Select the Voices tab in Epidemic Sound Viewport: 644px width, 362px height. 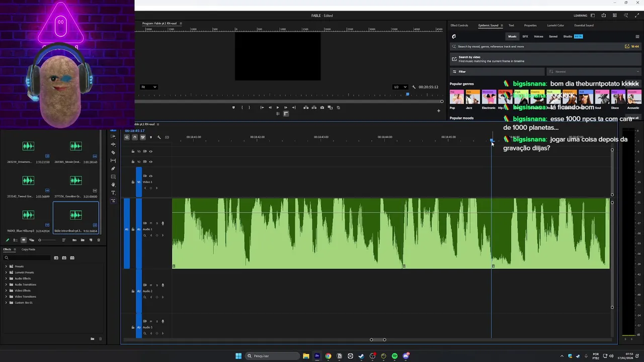[x=538, y=36]
